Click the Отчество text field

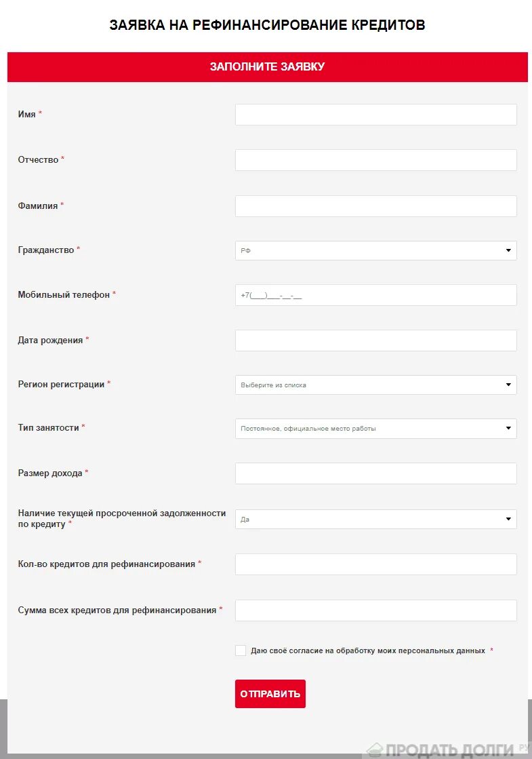click(375, 160)
